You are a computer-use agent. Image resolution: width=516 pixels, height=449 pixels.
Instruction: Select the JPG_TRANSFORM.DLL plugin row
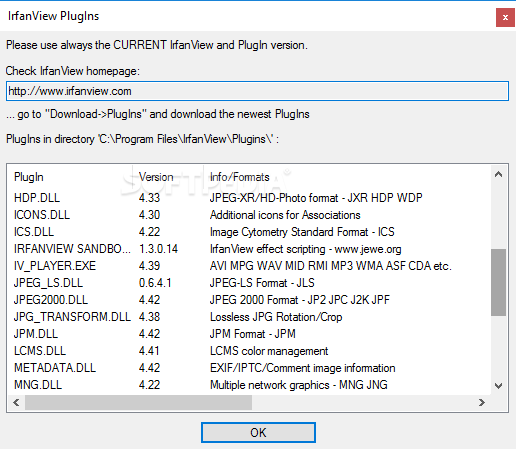click(249, 317)
